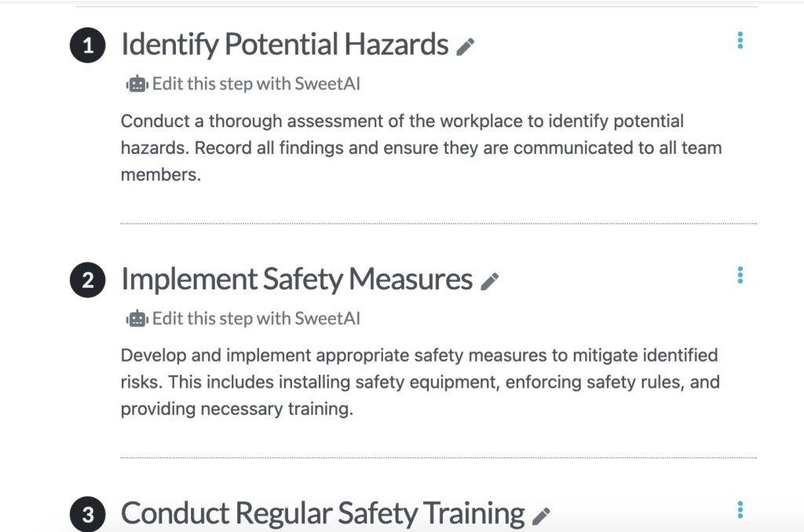Click the 'Implement Safety Measures' title
804x532 pixels.
[297, 279]
